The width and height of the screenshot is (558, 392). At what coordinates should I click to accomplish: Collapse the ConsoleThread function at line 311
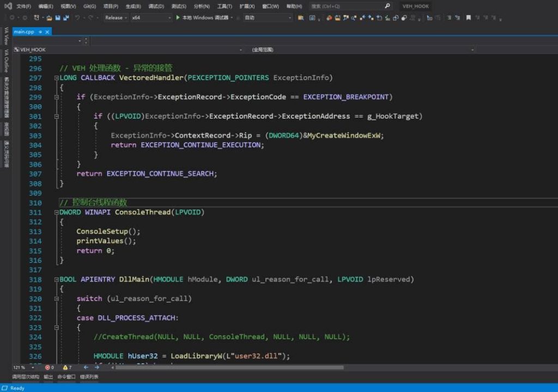click(56, 212)
